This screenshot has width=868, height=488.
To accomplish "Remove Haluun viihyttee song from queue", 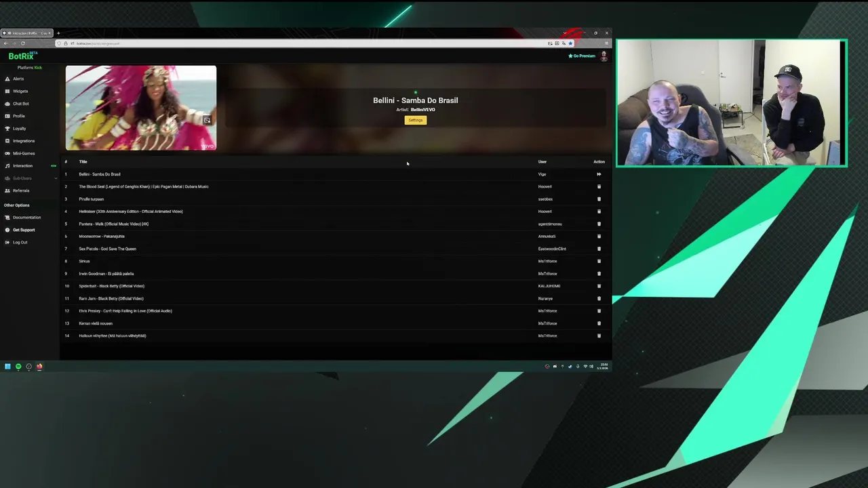I will pyautogui.click(x=599, y=335).
